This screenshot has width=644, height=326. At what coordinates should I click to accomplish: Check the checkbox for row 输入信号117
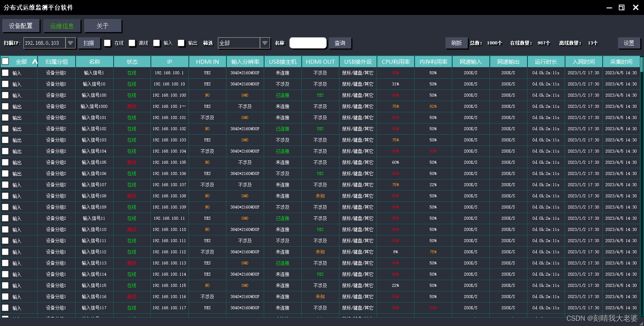(x=5, y=308)
